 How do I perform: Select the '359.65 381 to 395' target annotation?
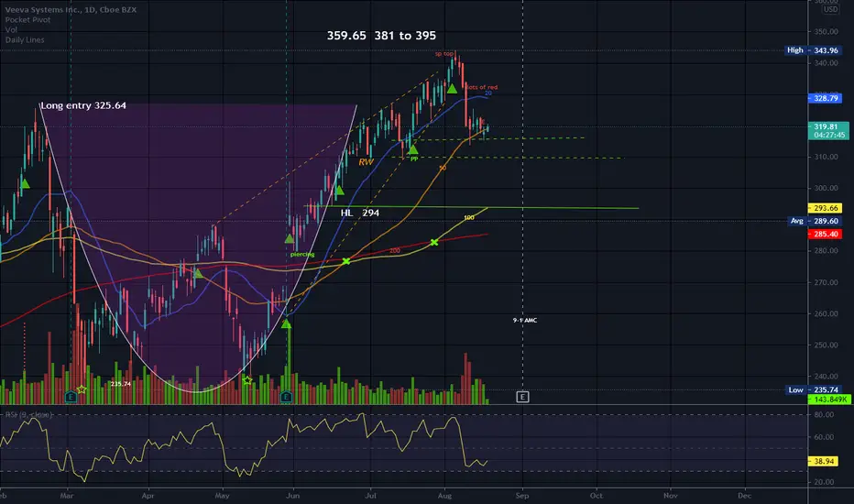click(381, 36)
